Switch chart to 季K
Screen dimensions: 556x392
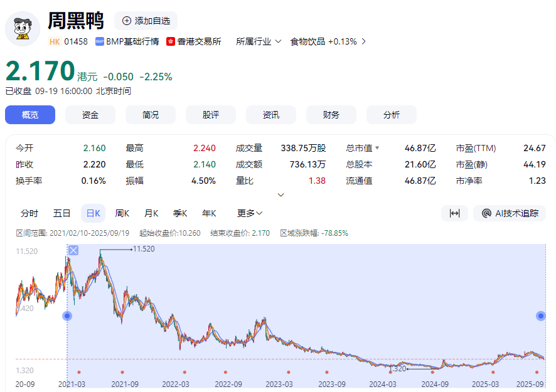[180, 213]
